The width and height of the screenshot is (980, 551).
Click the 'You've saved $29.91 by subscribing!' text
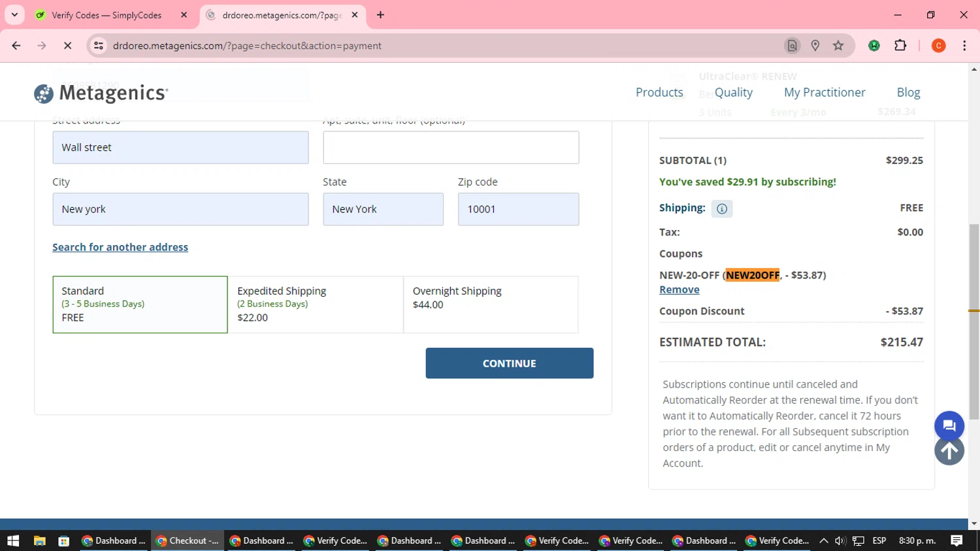tap(747, 182)
